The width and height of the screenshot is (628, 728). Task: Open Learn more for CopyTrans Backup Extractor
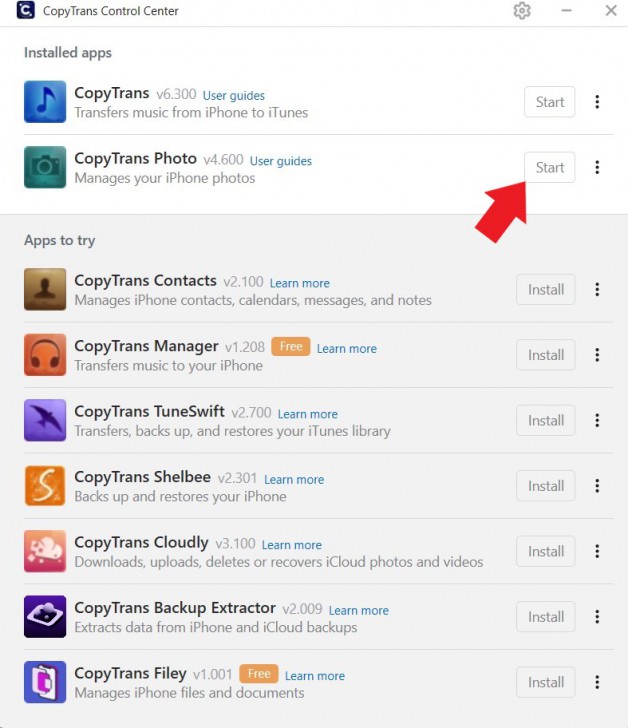click(x=359, y=610)
